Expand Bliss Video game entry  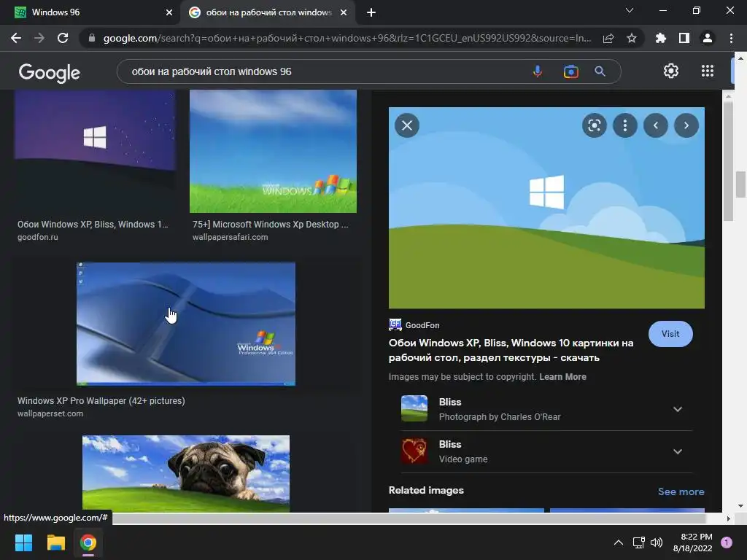click(x=678, y=451)
